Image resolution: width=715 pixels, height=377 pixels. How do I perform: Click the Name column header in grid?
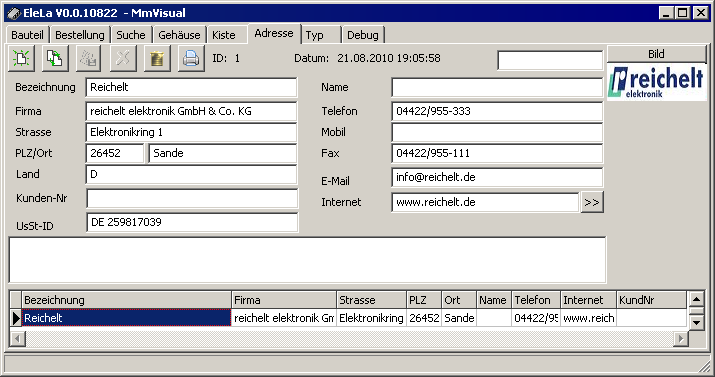pyautogui.click(x=494, y=300)
